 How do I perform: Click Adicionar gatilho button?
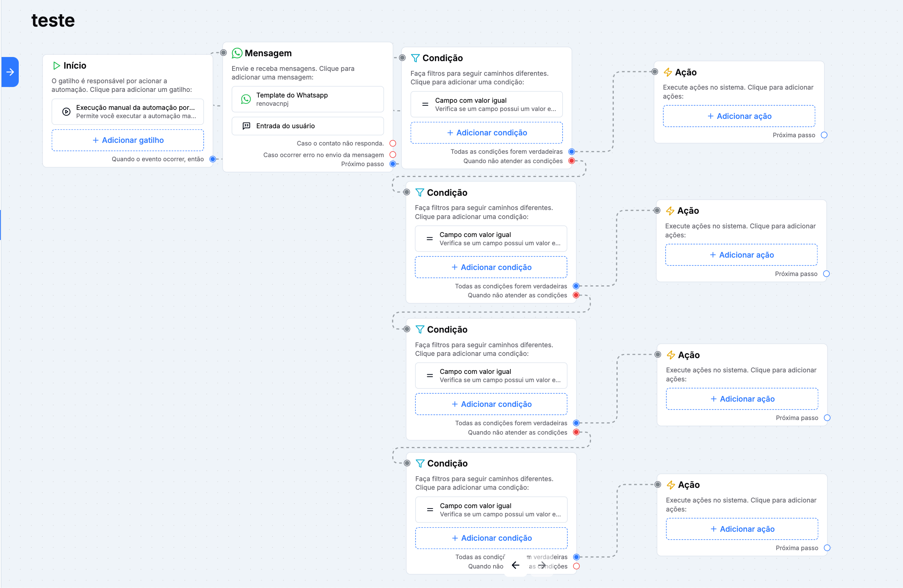(x=128, y=140)
